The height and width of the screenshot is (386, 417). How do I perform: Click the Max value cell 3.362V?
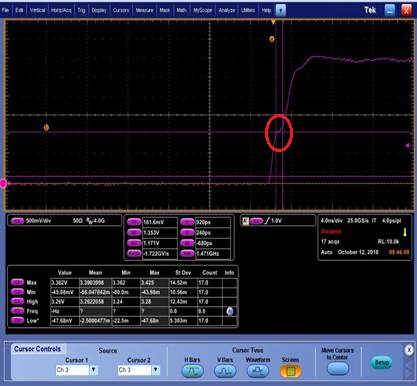(64, 283)
